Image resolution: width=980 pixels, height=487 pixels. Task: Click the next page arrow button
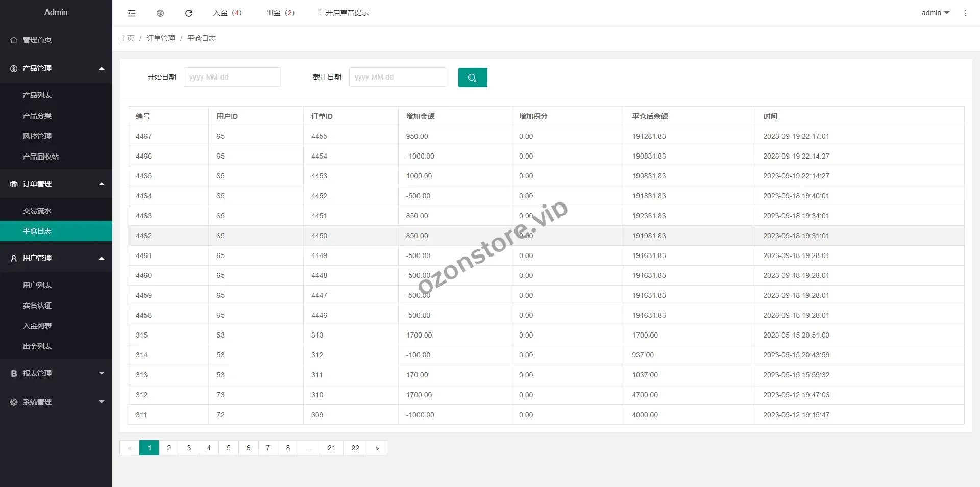pyautogui.click(x=377, y=448)
